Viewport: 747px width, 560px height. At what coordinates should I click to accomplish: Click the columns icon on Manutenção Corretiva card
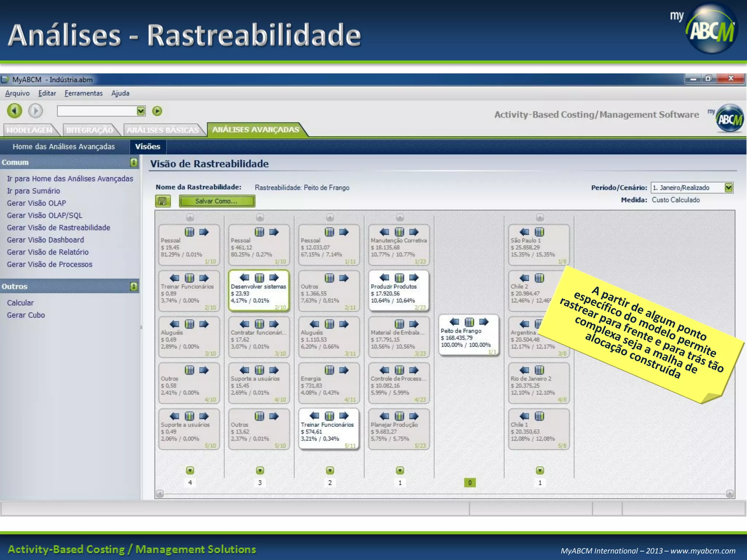click(x=399, y=232)
